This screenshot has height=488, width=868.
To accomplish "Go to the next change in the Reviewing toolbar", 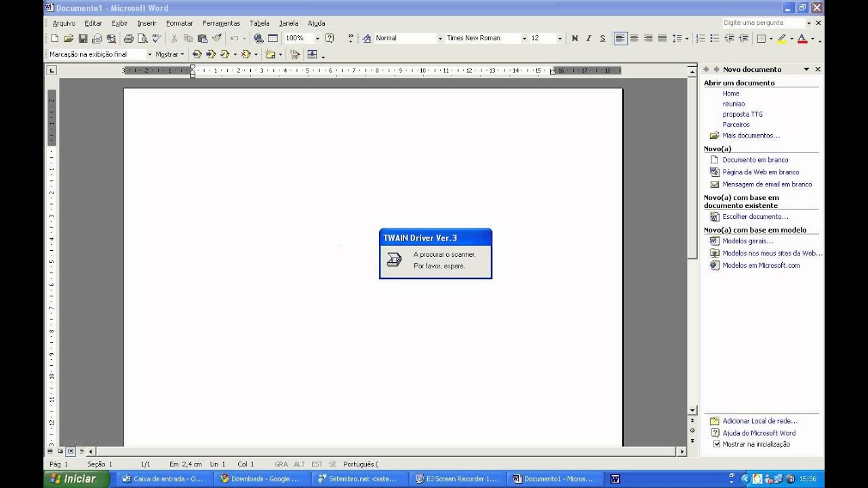I will 211,54.
